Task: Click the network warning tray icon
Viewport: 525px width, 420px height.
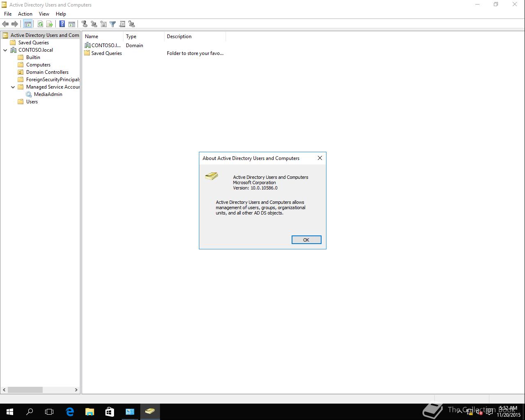Action: (x=470, y=412)
